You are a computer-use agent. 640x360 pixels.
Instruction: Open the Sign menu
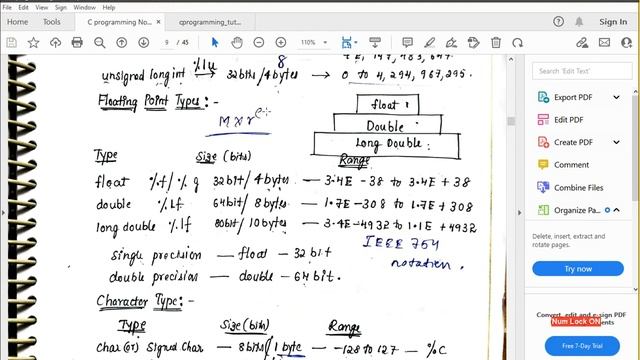click(60, 7)
